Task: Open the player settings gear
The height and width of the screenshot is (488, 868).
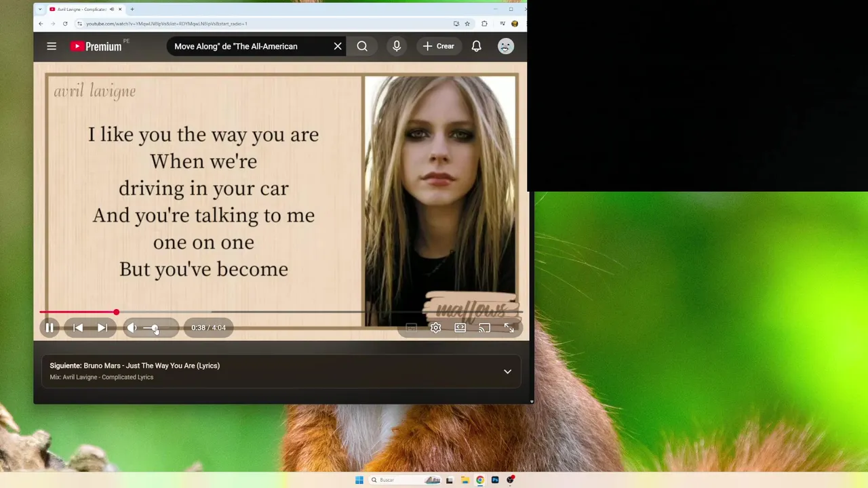Action: pyautogui.click(x=436, y=328)
